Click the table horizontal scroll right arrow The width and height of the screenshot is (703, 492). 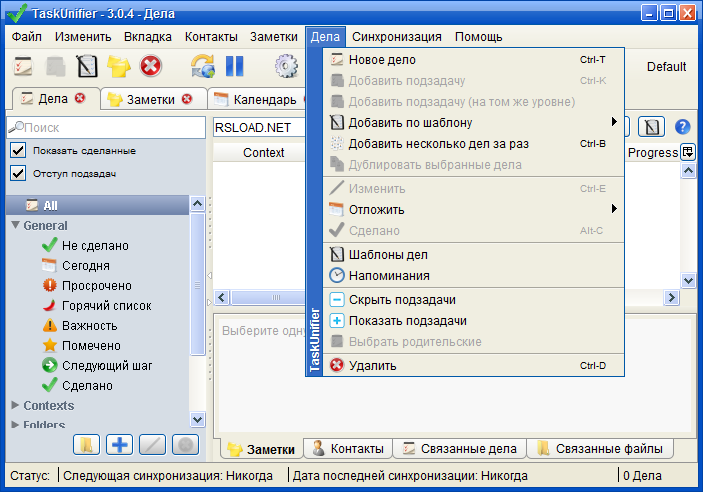671,297
